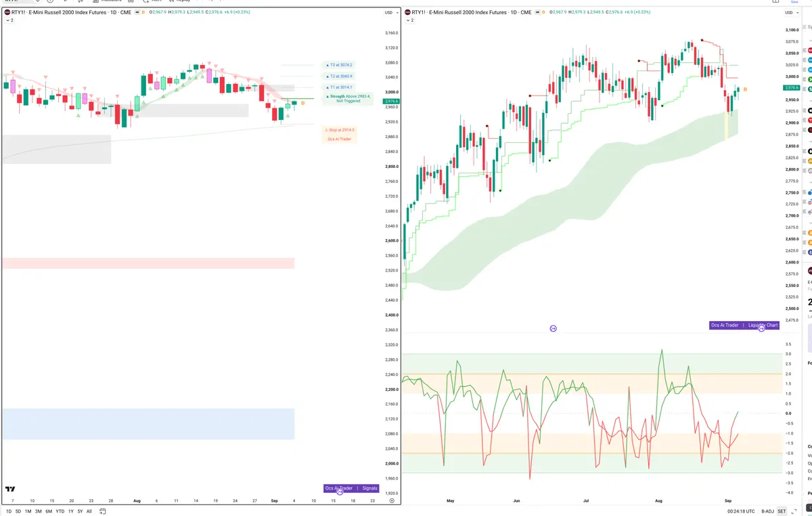Open go-to-date calendar icon beside All

tap(103, 511)
